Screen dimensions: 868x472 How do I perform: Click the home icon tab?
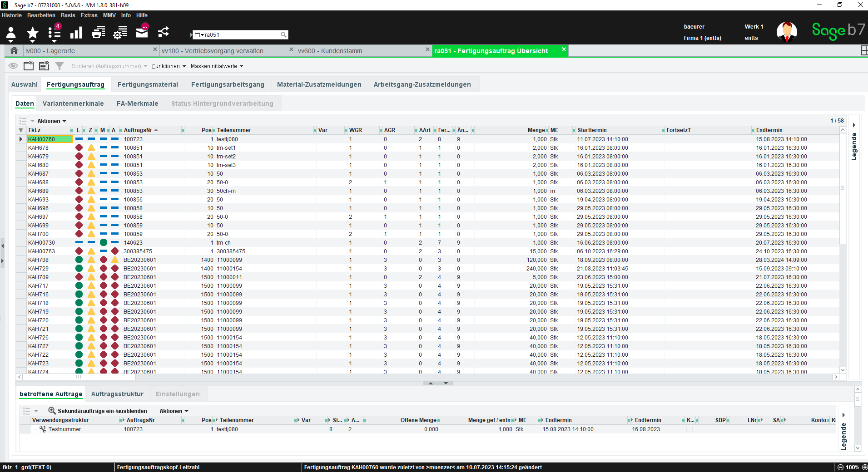14,50
